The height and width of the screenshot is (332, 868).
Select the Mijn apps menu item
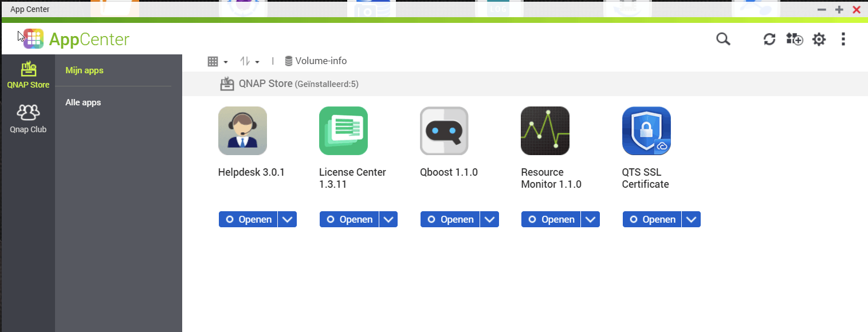click(x=84, y=70)
